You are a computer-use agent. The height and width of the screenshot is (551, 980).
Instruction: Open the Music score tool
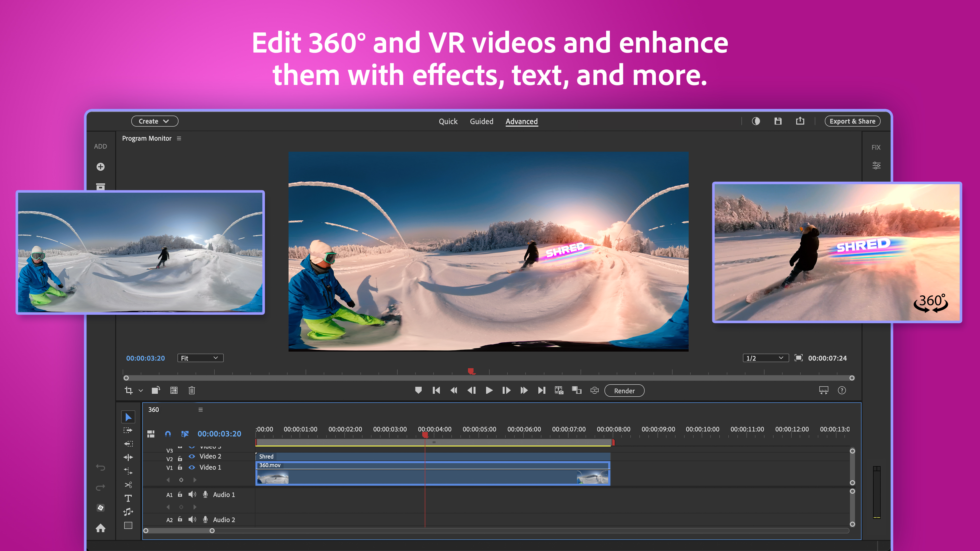(128, 511)
